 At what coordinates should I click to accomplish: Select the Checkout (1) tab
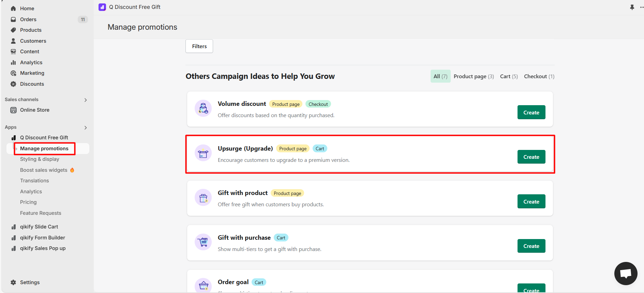pos(539,76)
